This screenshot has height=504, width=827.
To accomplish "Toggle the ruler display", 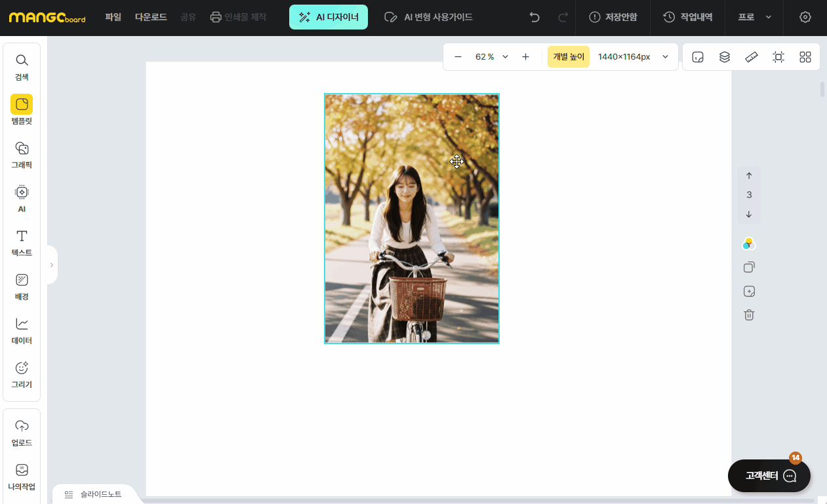I will [x=752, y=57].
